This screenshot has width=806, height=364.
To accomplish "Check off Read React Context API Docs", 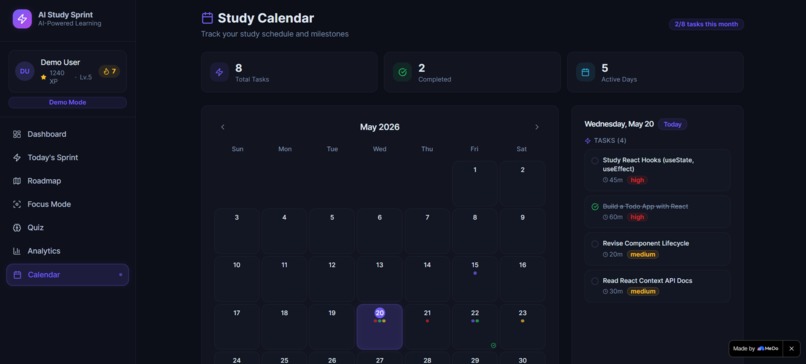I will pos(595,281).
